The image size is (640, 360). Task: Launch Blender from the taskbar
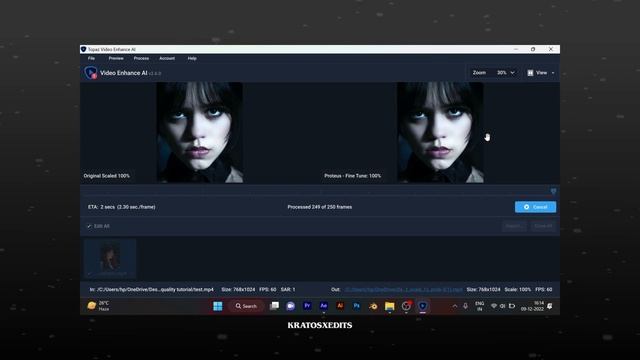click(373, 306)
